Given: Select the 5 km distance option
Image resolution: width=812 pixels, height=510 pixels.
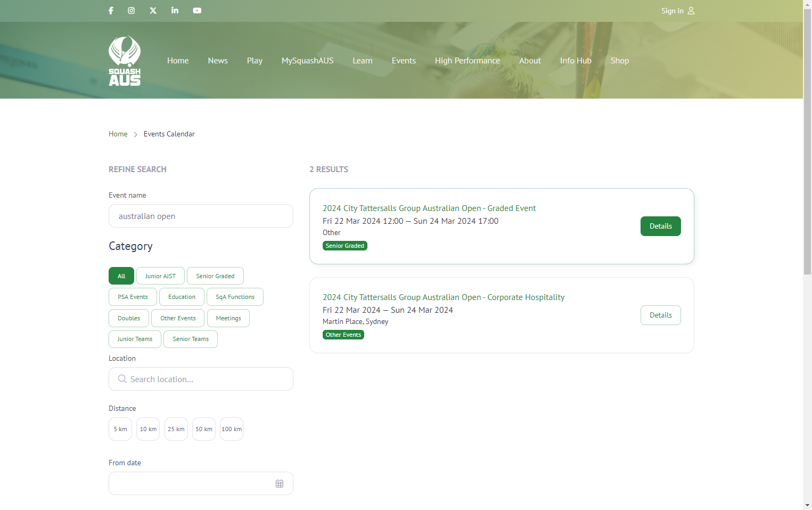Looking at the screenshot, I should point(120,429).
